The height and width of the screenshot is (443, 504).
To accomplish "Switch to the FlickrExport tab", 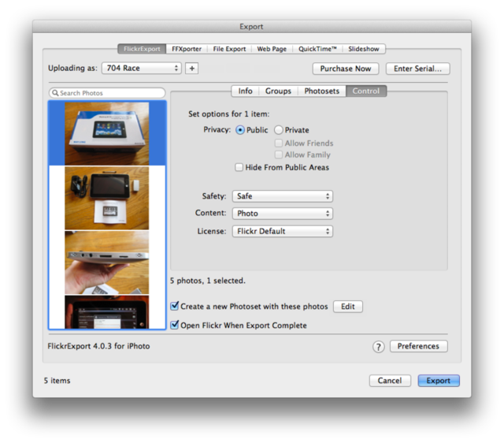I will point(142,49).
